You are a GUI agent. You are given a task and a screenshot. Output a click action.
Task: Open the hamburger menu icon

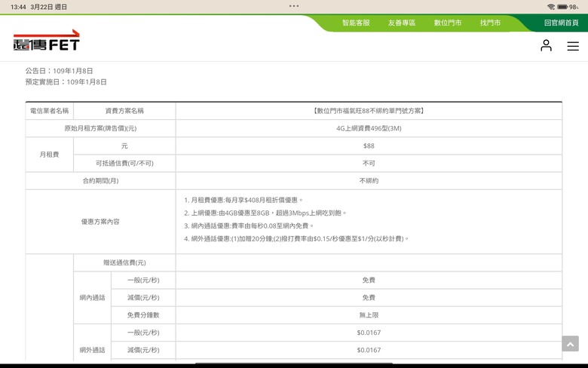click(x=573, y=46)
